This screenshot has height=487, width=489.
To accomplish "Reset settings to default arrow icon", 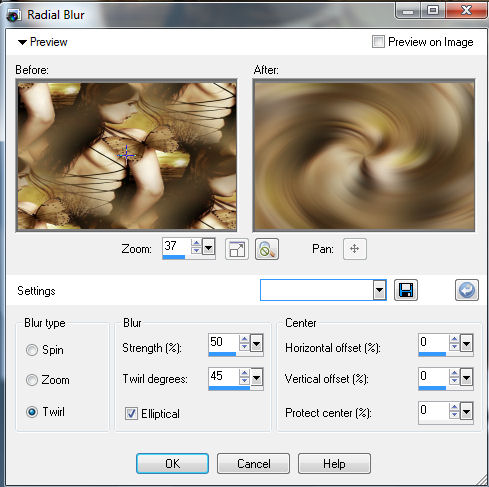I will coord(467,290).
